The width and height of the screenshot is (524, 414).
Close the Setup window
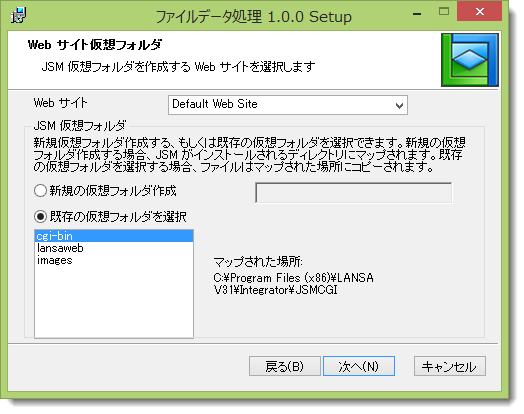(x=480, y=12)
